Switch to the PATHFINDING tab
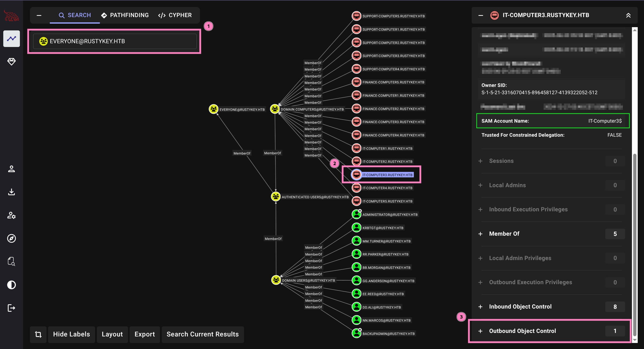This screenshot has height=349, width=644. coord(125,15)
